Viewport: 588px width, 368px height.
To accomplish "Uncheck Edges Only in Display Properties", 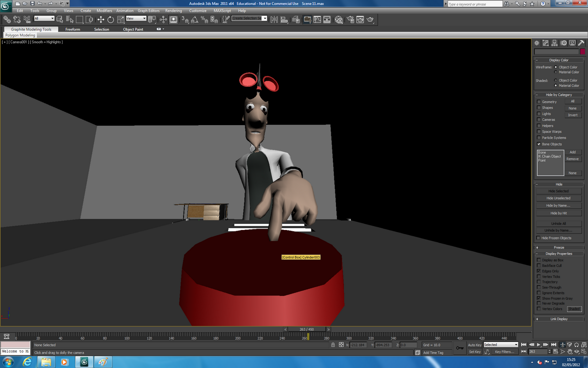I will (538, 271).
